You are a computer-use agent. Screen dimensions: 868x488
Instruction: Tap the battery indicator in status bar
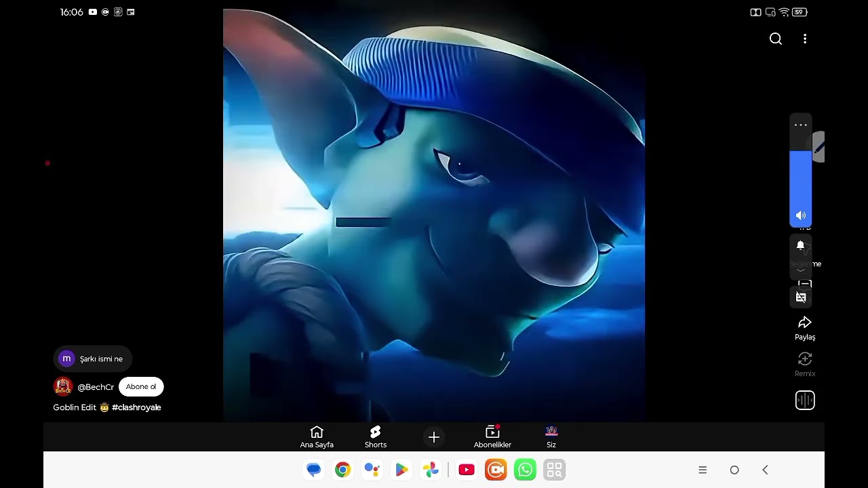point(800,12)
